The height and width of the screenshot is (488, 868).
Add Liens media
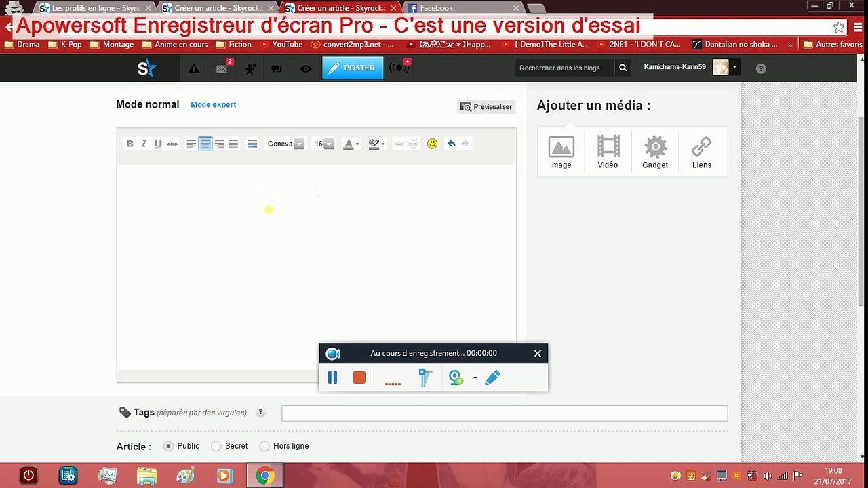pyautogui.click(x=702, y=152)
